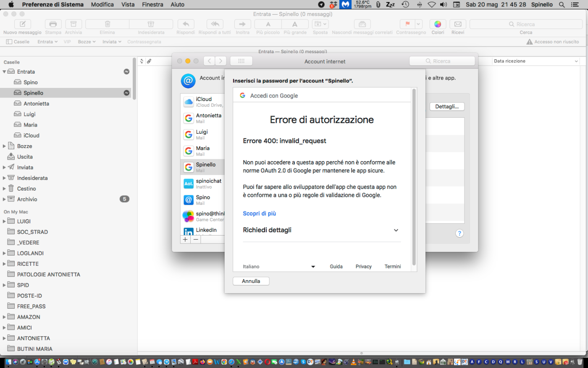Click the Privacy link
This screenshot has height=368, width=588.
click(x=364, y=267)
